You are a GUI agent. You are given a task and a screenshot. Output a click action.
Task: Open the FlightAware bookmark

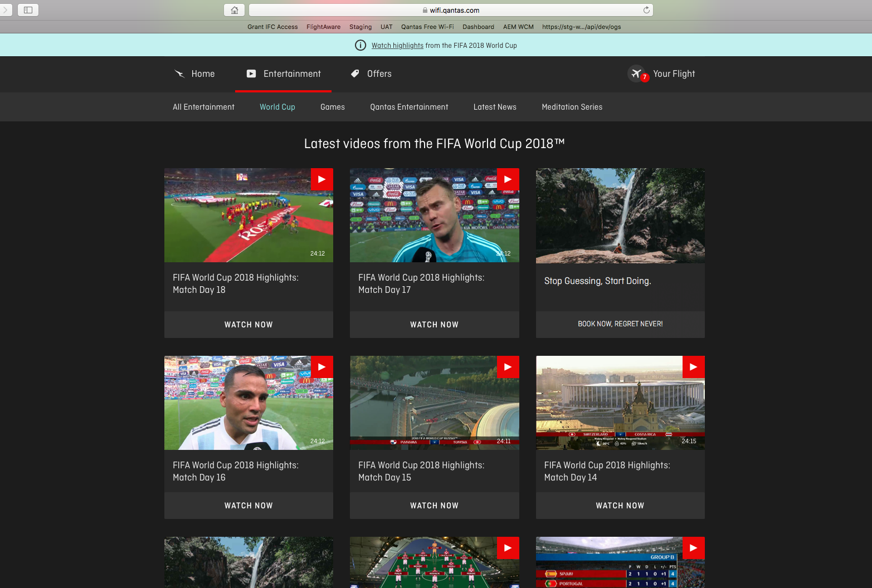(x=323, y=27)
